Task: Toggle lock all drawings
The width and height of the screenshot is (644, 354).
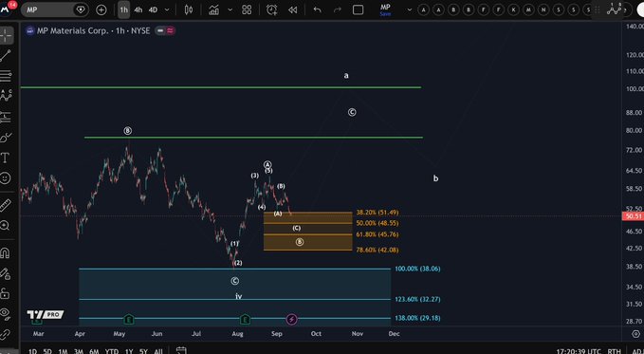Action: pyautogui.click(x=5, y=293)
